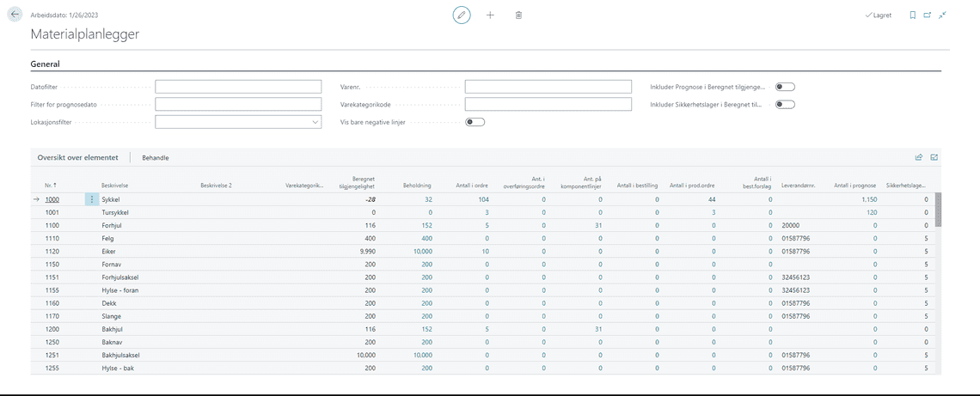Open page in new window icon
The image size is (980, 396).
[x=928, y=15]
